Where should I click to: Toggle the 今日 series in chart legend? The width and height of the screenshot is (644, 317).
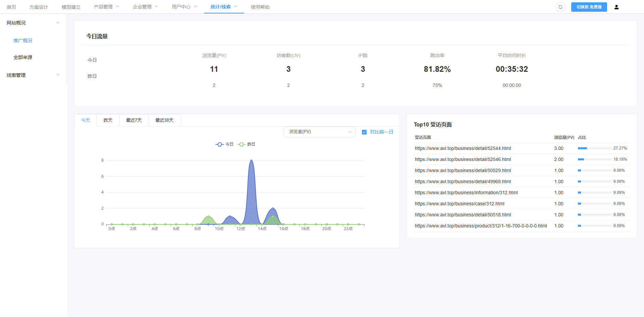coord(224,144)
